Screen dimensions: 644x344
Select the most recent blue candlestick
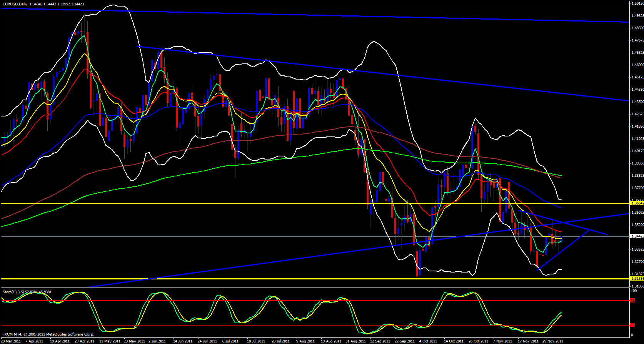point(561,239)
